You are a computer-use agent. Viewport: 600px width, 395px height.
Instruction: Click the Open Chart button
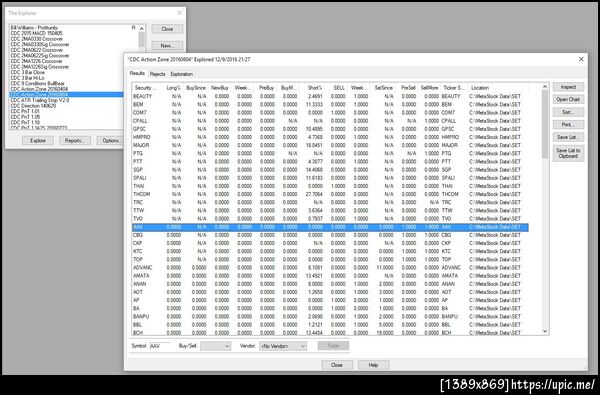(x=568, y=100)
